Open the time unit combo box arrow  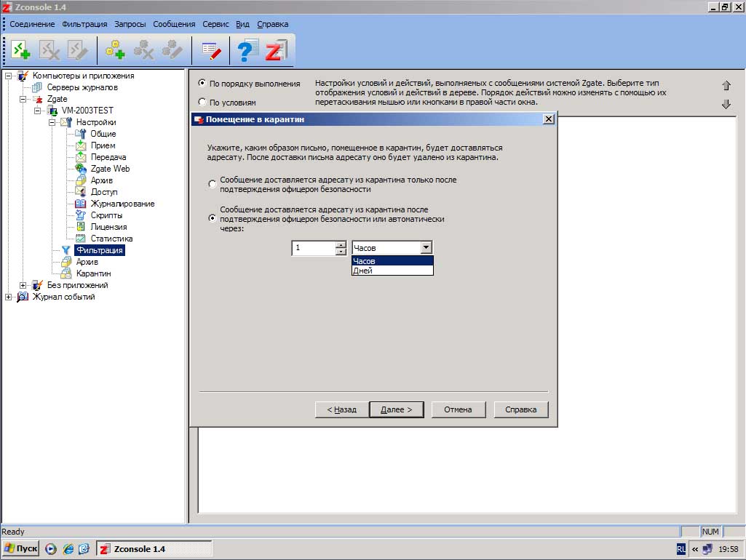click(426, 248)
